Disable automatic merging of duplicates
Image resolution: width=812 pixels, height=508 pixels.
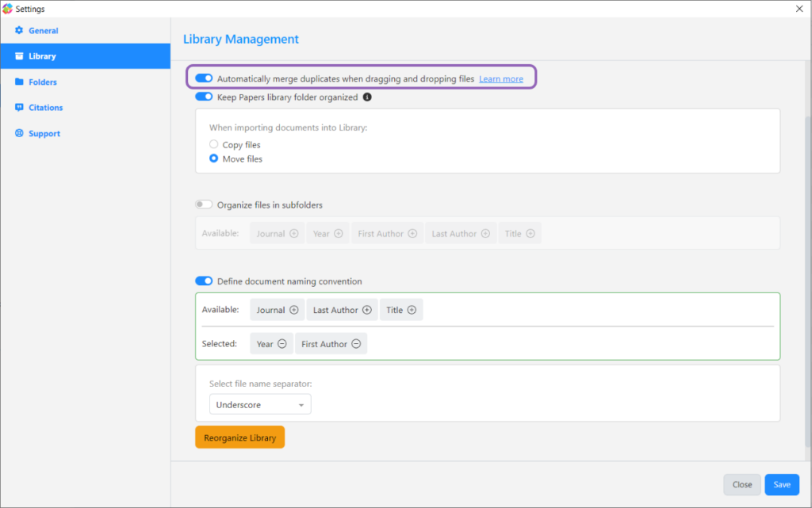click(204, 78)
